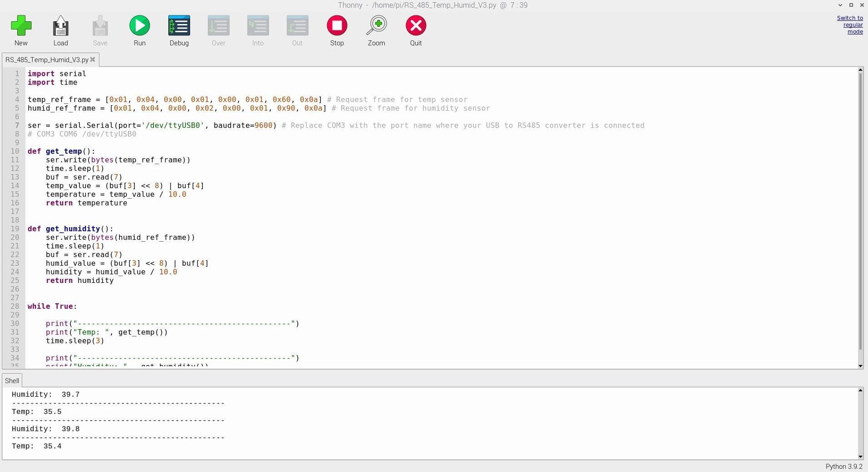Click the baudrate value 9600

coord(263,125)
